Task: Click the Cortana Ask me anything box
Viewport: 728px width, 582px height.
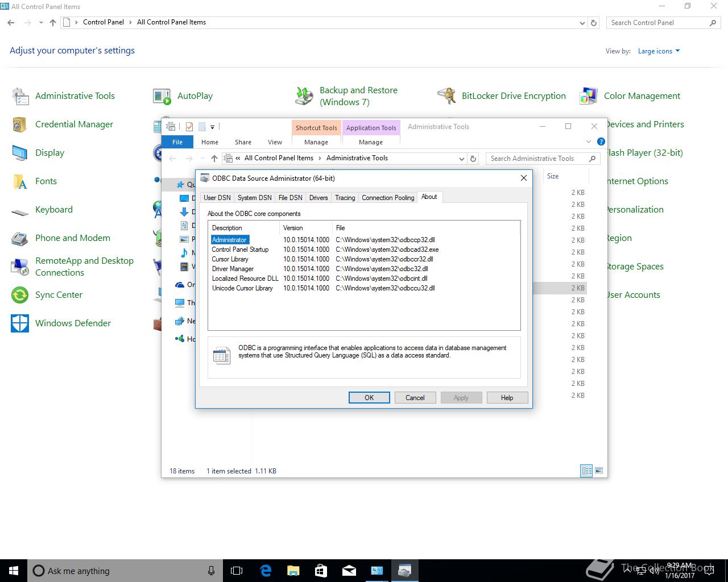Action: (116, 571)
